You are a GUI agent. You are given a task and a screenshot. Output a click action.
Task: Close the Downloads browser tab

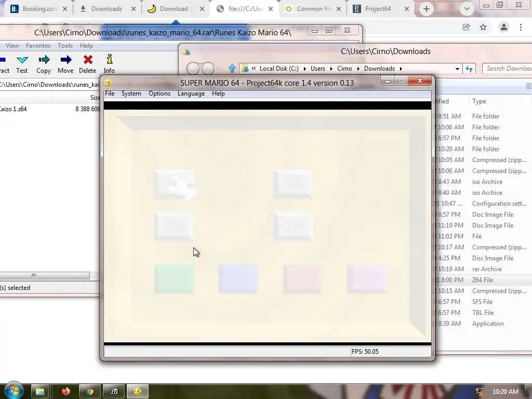[134, 9]
